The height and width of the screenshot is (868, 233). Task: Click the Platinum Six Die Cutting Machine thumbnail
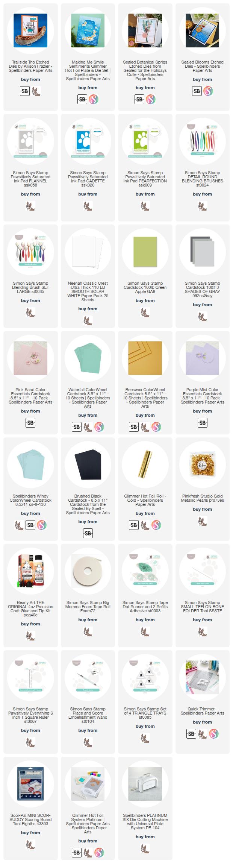click(x=145, y=784)
